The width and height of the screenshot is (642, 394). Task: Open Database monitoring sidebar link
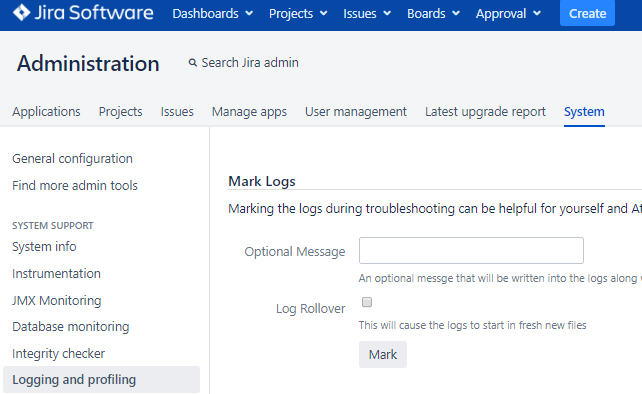coord(71,326)
